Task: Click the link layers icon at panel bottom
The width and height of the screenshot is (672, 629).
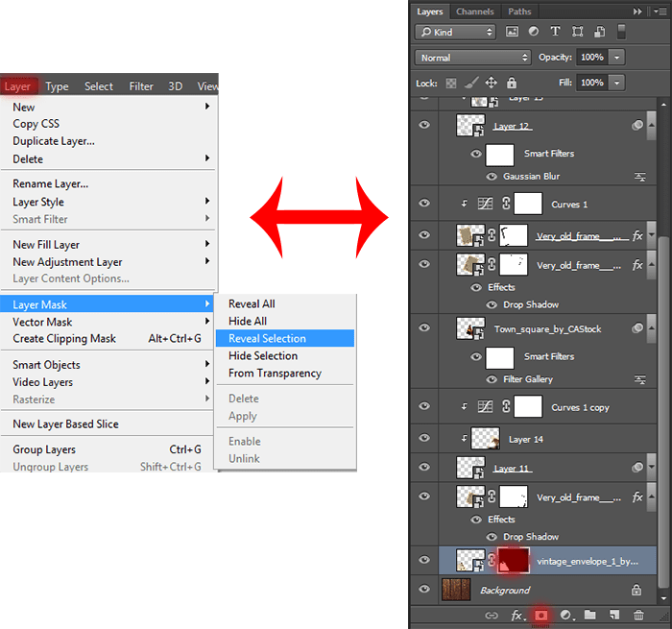Action: coord(492,616)
